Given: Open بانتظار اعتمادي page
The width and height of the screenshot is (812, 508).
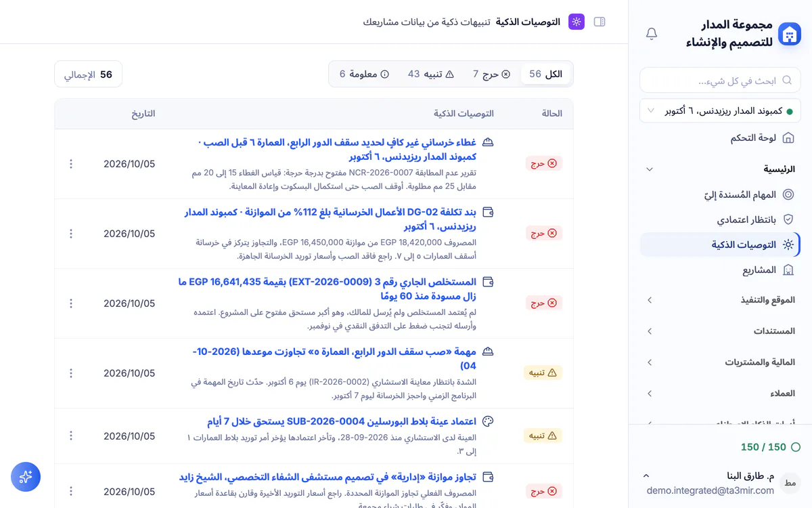Looking at the screenshot, I should point(720,219).
